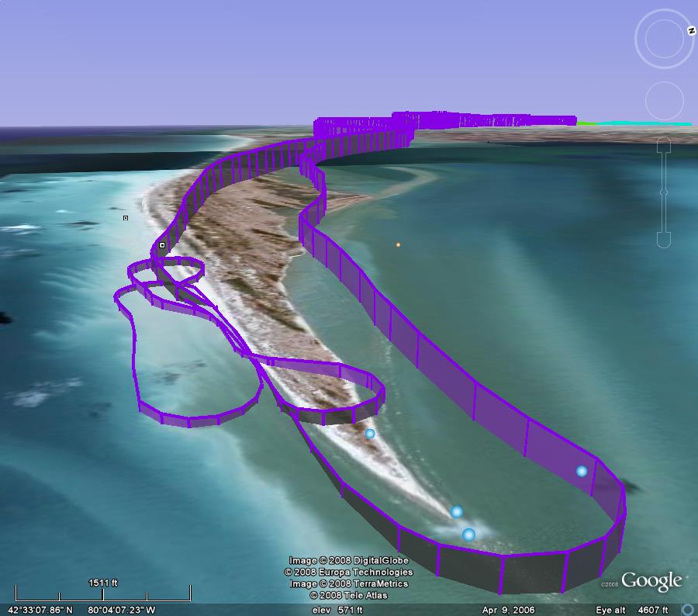Image resolution: width=698 pixels, height=616 pixels.
Task: Select the small square marker in the left water
Action: point(126,218)
